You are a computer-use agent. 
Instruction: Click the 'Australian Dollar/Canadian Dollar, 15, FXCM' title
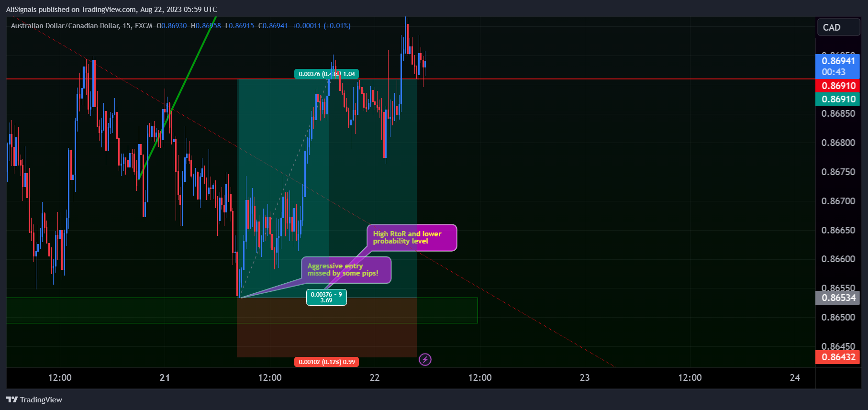[x=81, y=26]
